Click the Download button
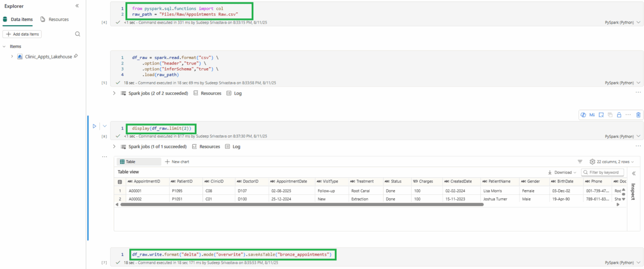 tap(562, 172)
